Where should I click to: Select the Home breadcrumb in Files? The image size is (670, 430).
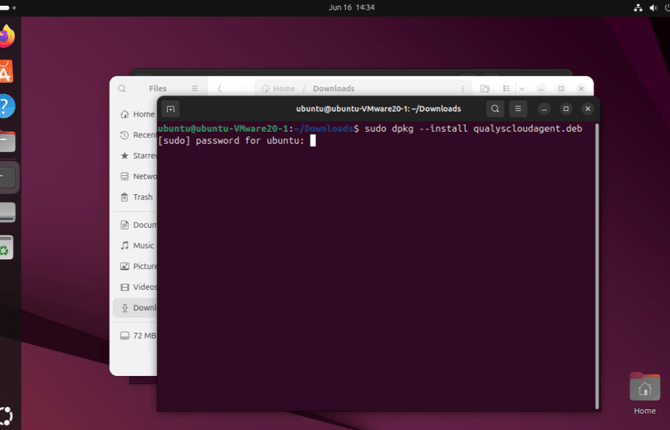[278, 88]
